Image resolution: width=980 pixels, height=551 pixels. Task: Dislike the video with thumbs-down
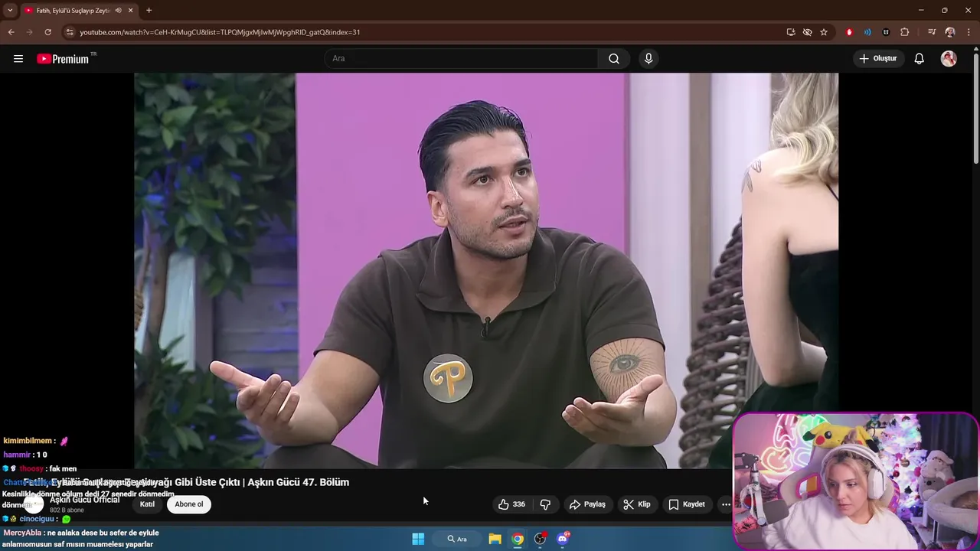545,504
